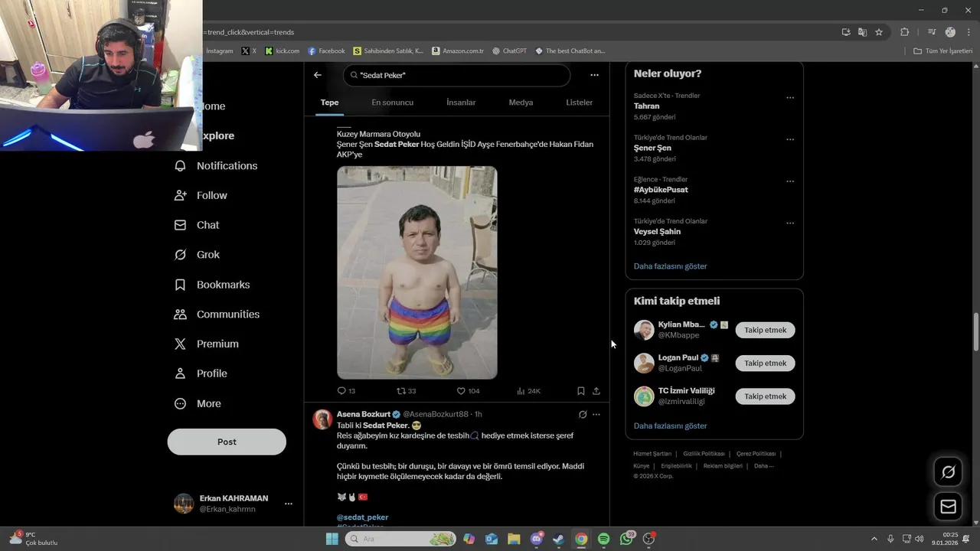980x551 pixels.
Task: Open Spotify from the taskbar
Action: coord(603,539)
